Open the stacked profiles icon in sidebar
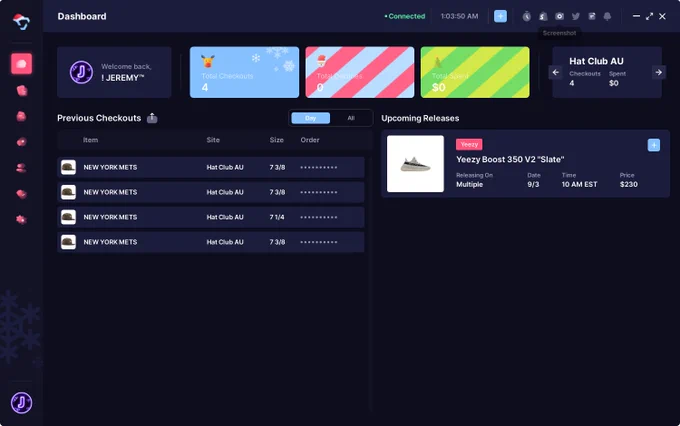Viewport: 680px width, 426px height. (x=21, y=168)
